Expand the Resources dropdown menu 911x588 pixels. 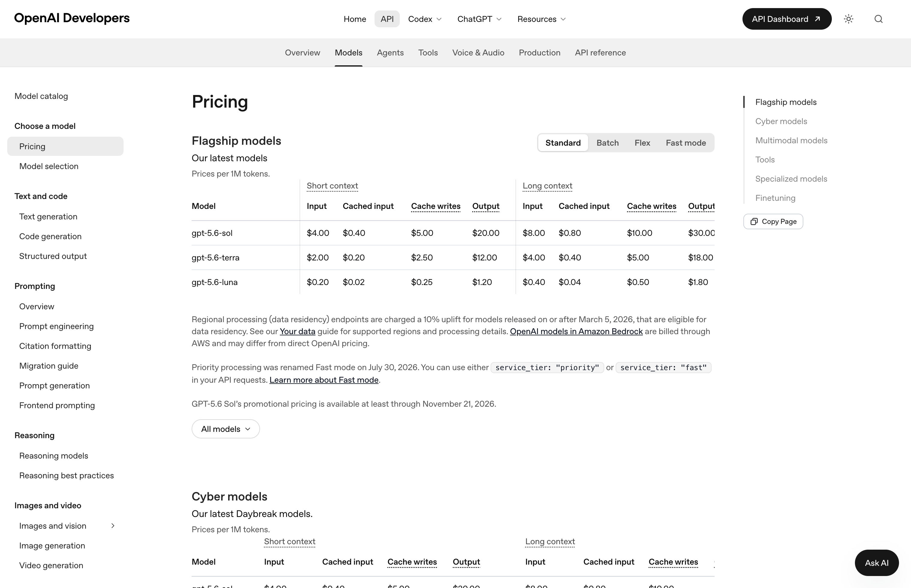pyautogui.click(x=542, y=19)
